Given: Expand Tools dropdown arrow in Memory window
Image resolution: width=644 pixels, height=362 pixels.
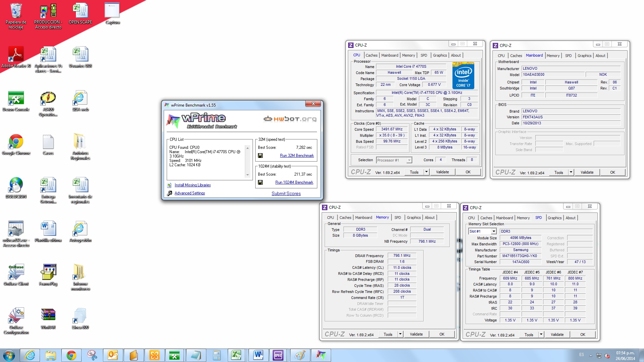Looking at the screenshot, I should point(400,334).
